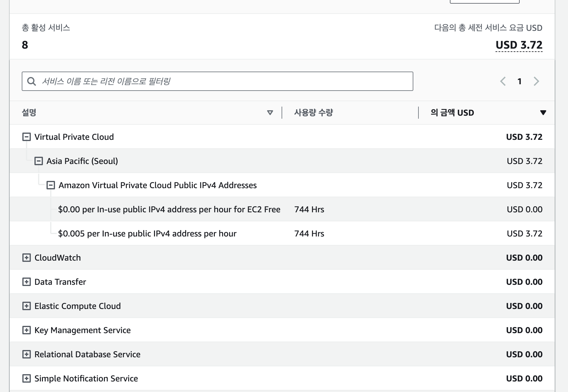Select page number 1
Image resolution: width=568 pixels, height=392 pixels.
pos(520,81)
